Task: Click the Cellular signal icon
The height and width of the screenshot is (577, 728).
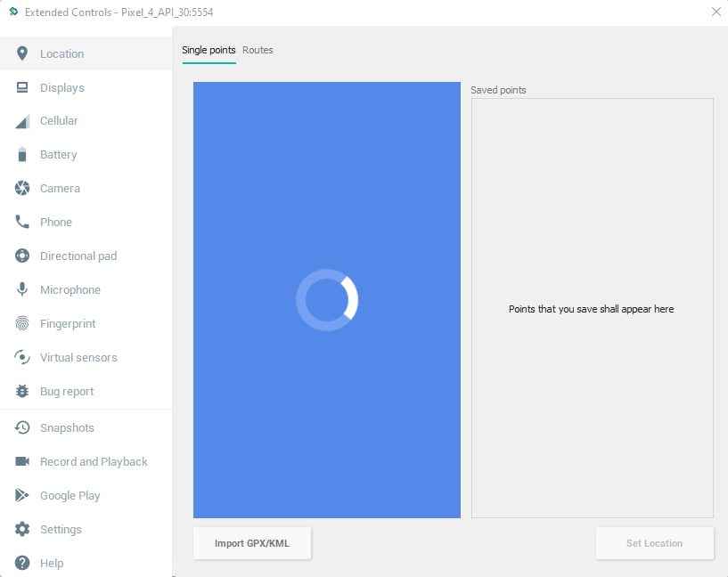Action: pos(21,121)
